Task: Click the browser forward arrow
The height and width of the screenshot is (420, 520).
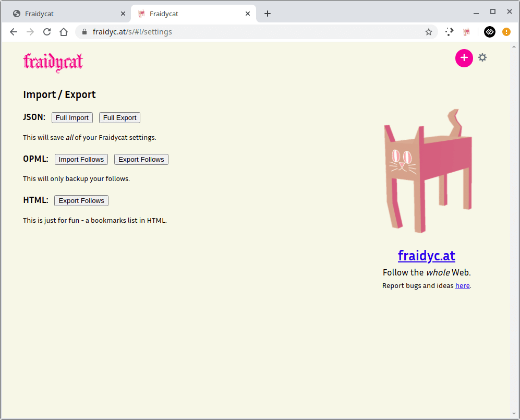Action: [x=30, y=32]
